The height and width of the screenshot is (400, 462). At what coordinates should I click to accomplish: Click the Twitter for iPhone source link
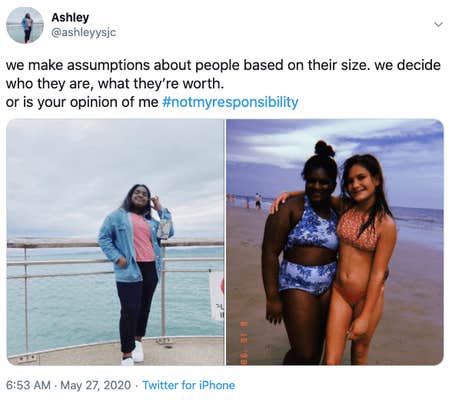pos(189,385)
